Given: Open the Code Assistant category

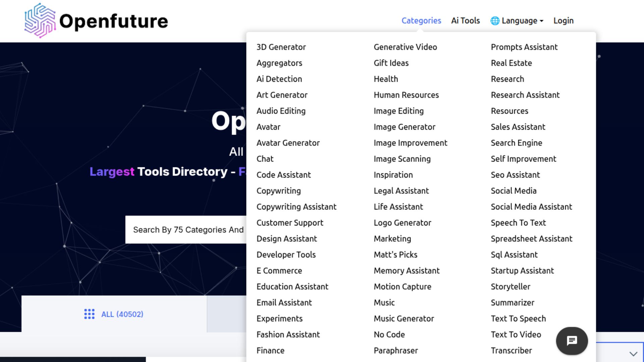Looking at the screenshot, I should pos(283,175).
